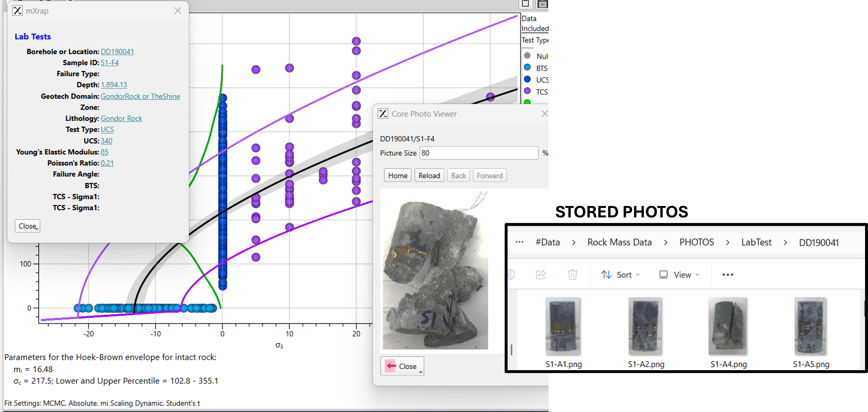Open the See more ellipsis in Explorer toolbar
The width and height of the screenshot is (868, 412).
[728, 275]
